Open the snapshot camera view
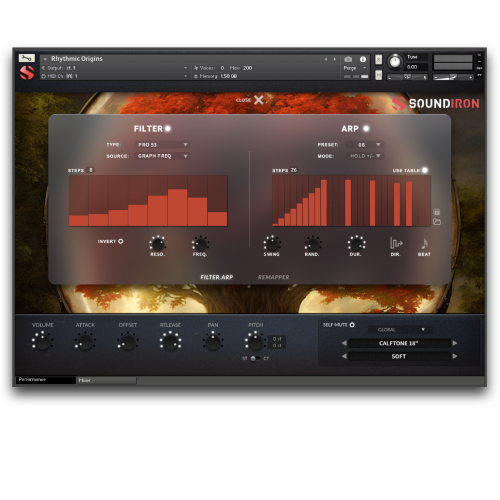 tap(348, 59)
